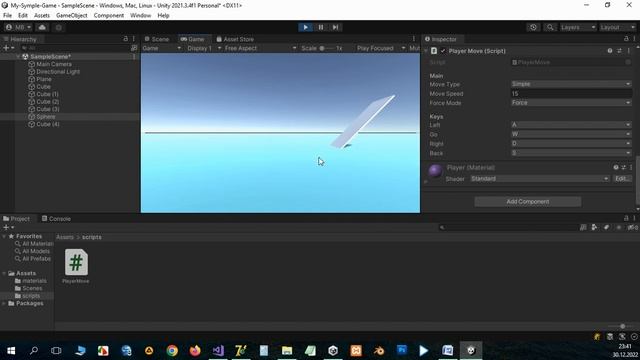Open the Undo History icon
640x360 pixels.
point(533,27)
